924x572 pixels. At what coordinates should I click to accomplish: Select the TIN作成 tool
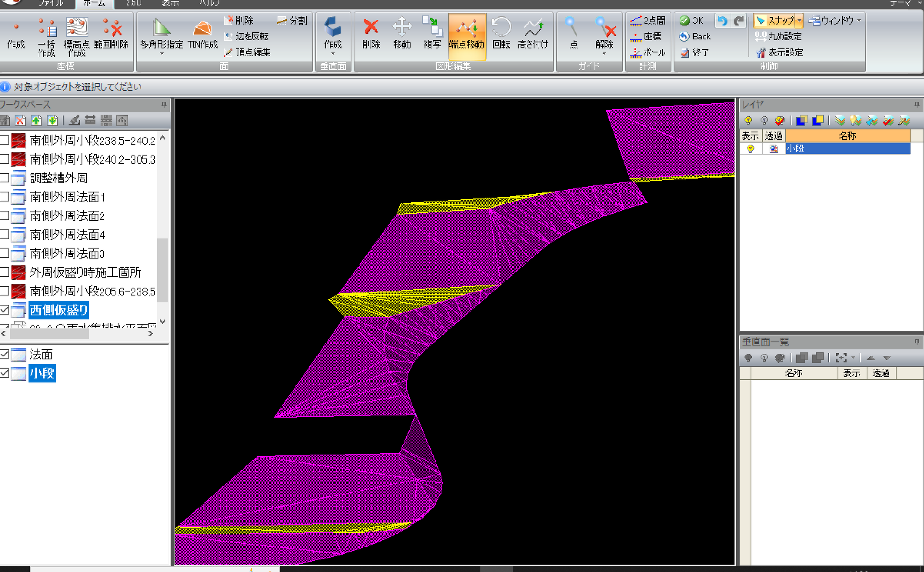(x=203, y=34)
